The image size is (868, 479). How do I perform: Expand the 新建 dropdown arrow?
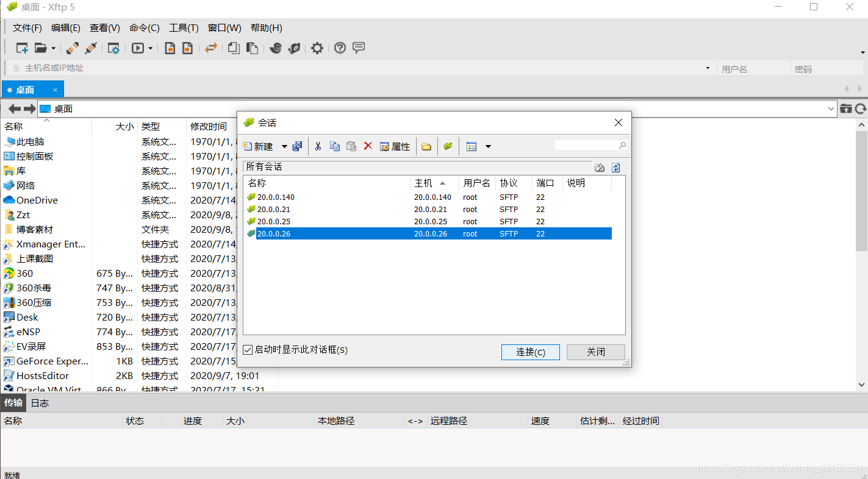pos(284,146)
